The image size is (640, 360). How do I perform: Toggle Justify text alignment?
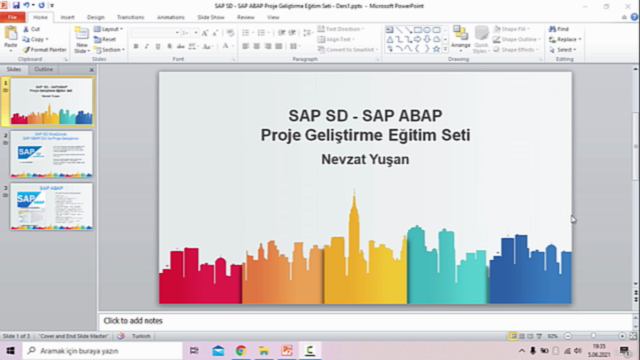pos(279,47)
